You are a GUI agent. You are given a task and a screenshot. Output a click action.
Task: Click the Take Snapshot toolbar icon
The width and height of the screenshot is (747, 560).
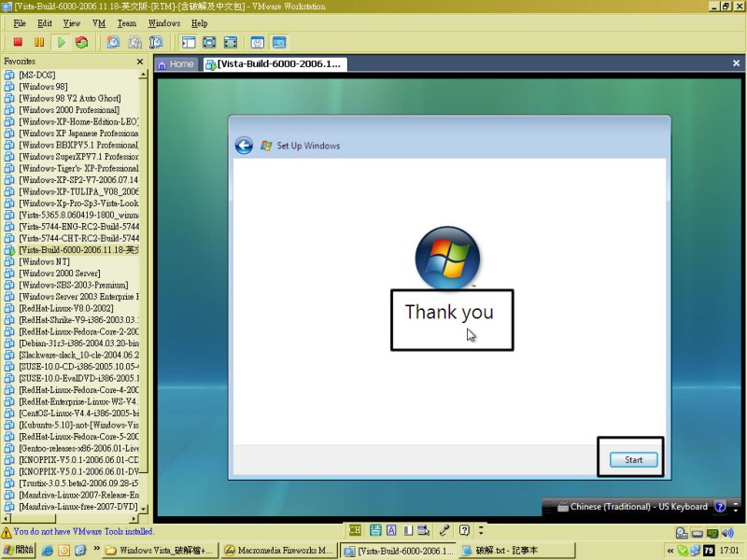pos(113,42)
